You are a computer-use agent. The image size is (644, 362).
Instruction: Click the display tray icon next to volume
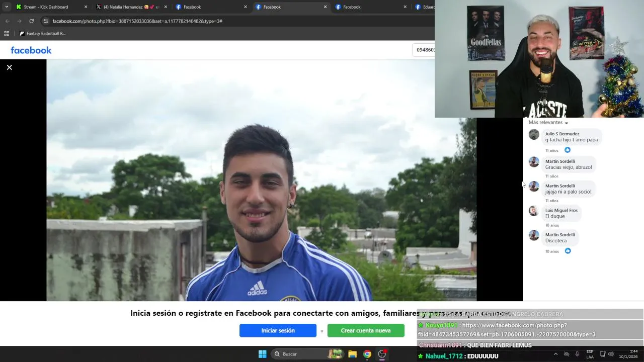602,354
